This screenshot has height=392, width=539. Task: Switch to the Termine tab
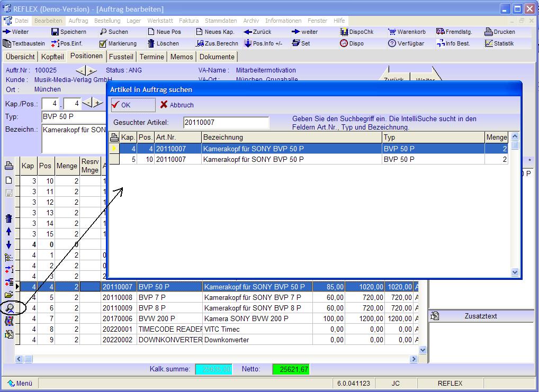coord(152,57)
